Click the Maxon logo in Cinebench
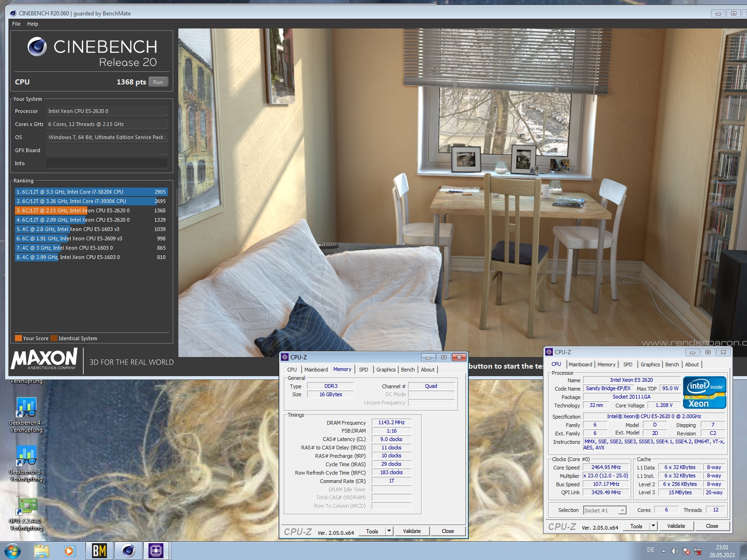Viewport: 747px width, 560px height. click(x=44, y=359)
